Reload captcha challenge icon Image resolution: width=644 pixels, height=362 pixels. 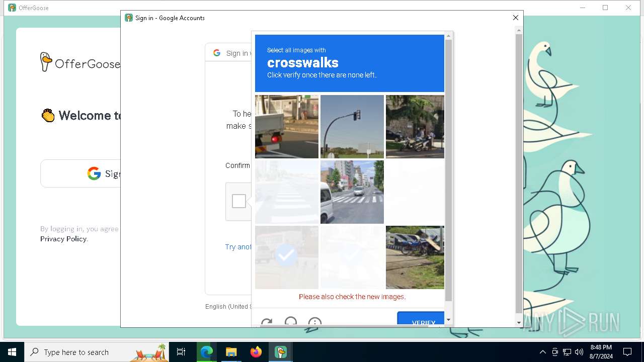(x=267, y=322)
